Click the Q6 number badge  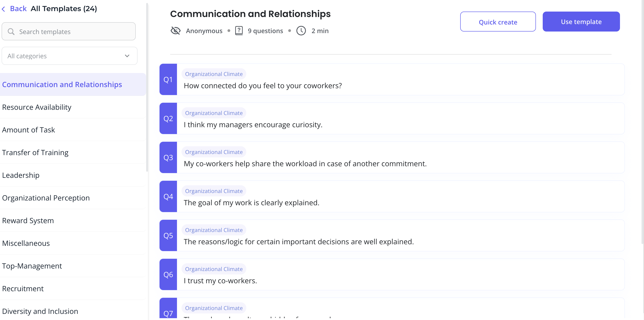[x=168, y=275]
